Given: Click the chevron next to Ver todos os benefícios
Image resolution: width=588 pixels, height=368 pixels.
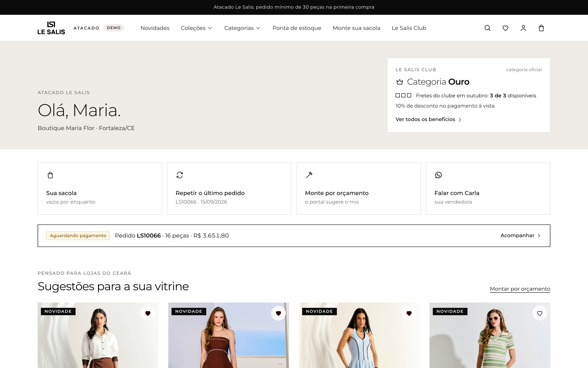Looking at the screenshot, I should (x=460, y=120).
